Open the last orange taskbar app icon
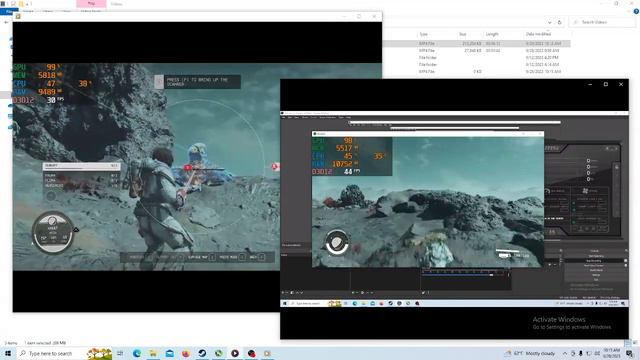This screenshot has height=360, width=640. tap(267, 353)
